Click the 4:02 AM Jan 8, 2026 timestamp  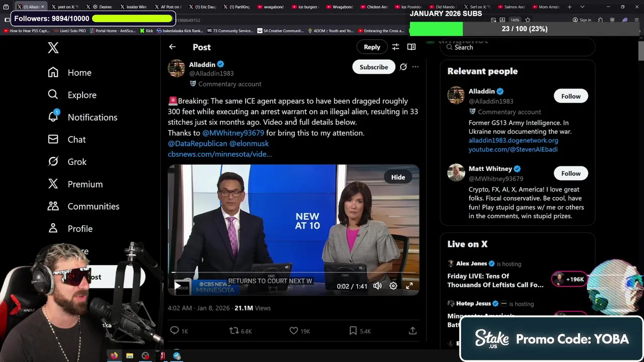(x=199, y=308)
